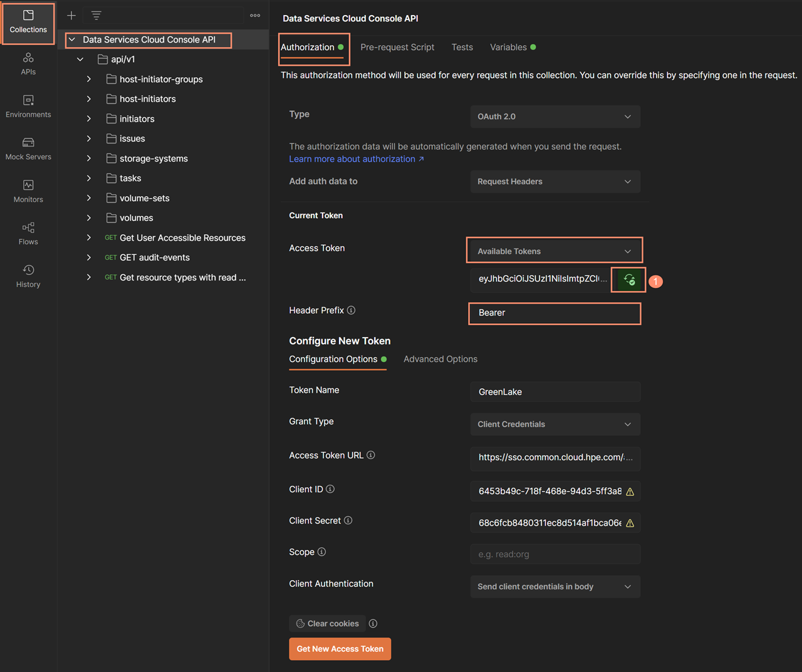Select the Configuration Options tab
The width and height of the screenshot is (802, 672).
coord(338,359)
